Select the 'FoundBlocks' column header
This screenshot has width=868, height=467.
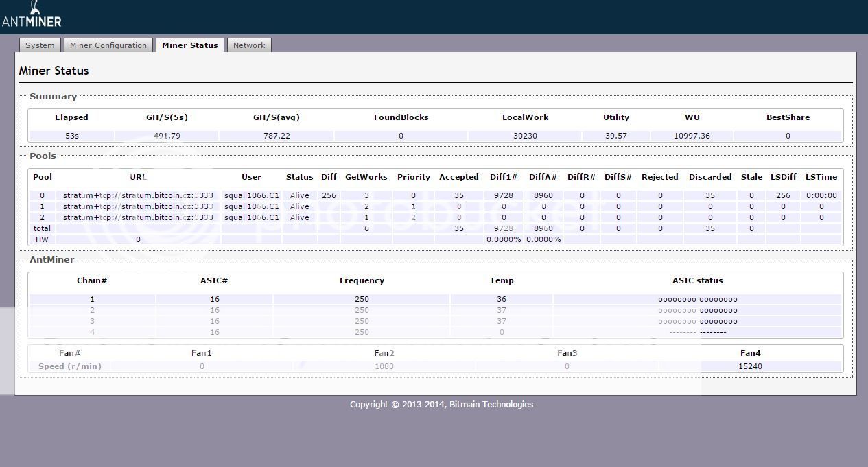pyautogui.click(x=401, y=117)
